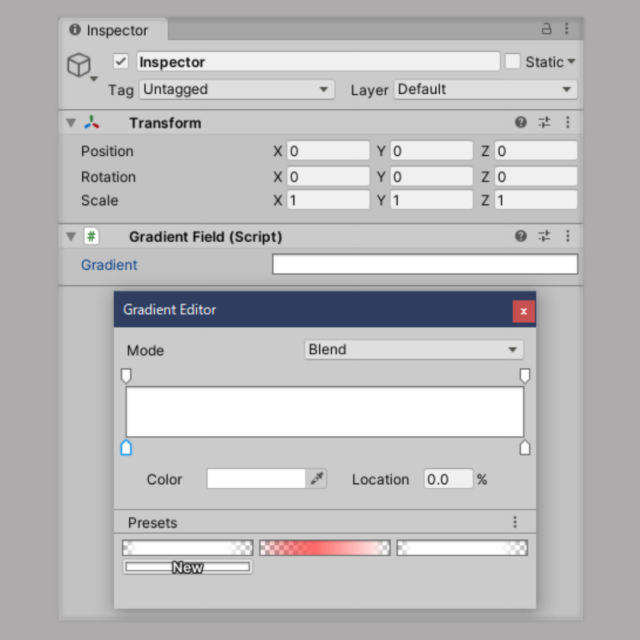Select the Inspector tab
640x640 pixels.
[x=113, y=30]
